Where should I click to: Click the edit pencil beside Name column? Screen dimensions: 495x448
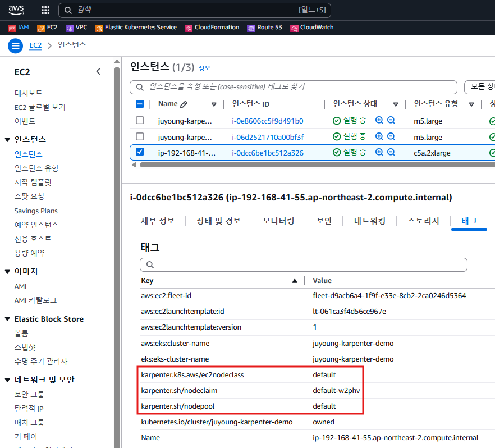[184, 104]
